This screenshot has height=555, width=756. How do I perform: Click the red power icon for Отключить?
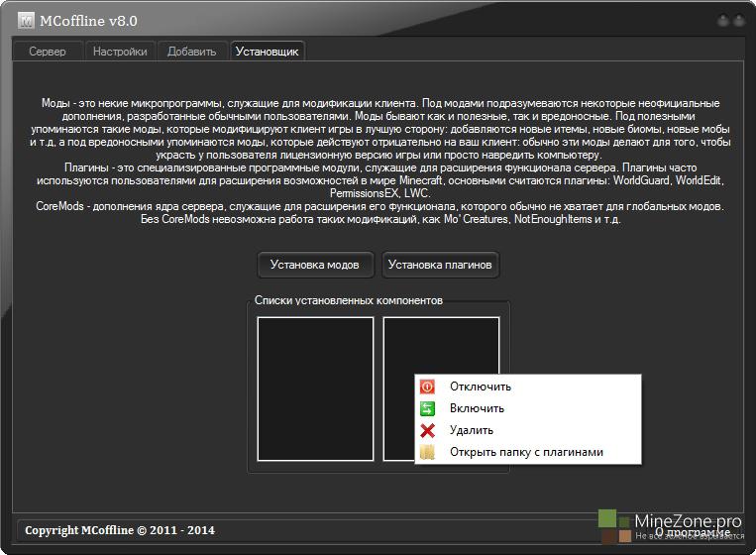(428, 387)
